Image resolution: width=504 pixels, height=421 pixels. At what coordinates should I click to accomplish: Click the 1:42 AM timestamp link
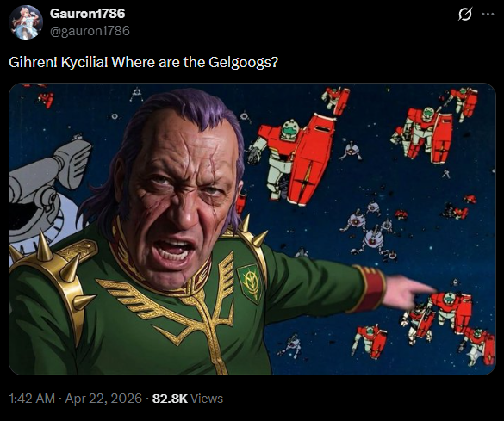point(32,399)
